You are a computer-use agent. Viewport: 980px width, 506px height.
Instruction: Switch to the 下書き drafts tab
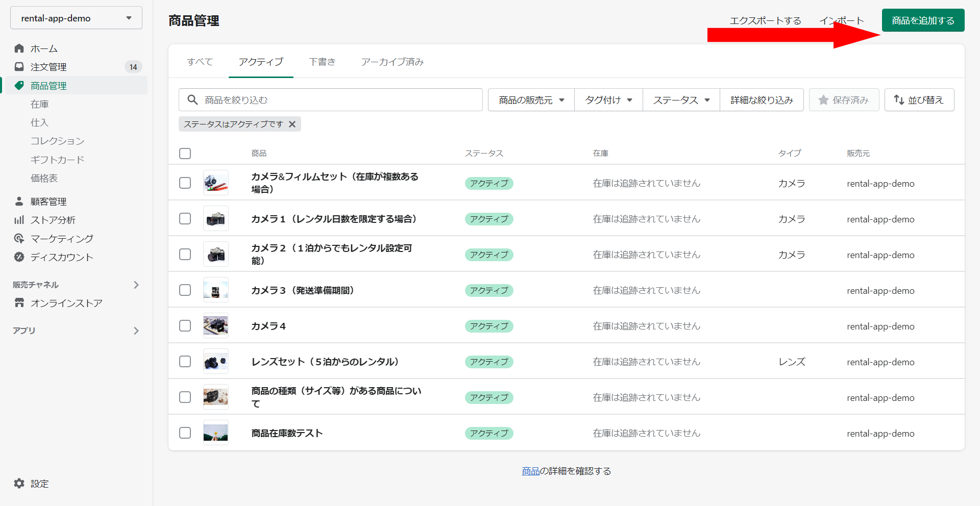pyautogui.click(x=322, y=62)
